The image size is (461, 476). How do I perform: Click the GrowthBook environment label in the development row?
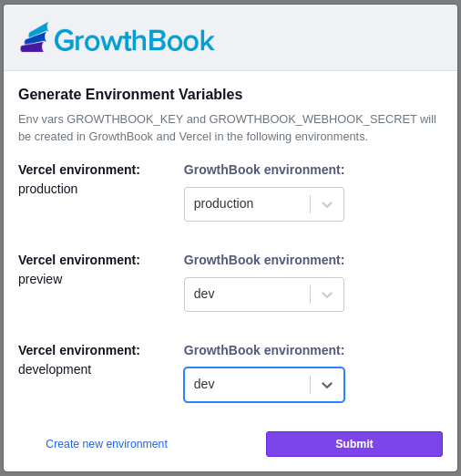click(x=264, y=350)
